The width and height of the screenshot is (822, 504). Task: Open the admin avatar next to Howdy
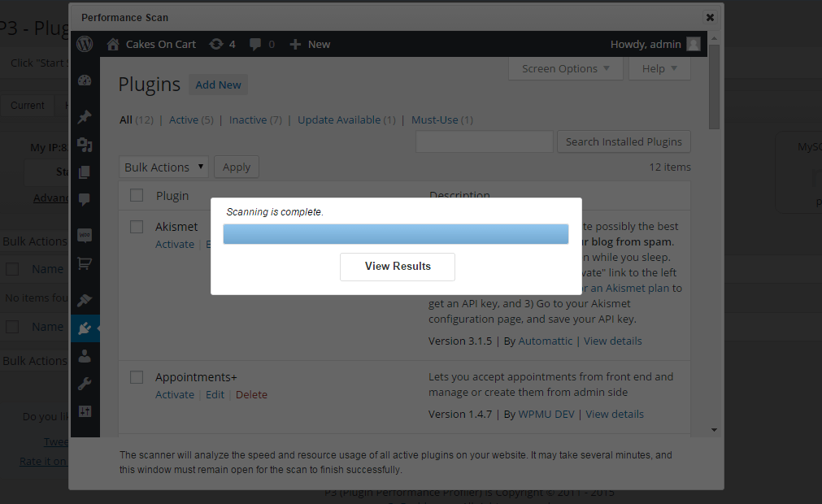click(694, 44)
